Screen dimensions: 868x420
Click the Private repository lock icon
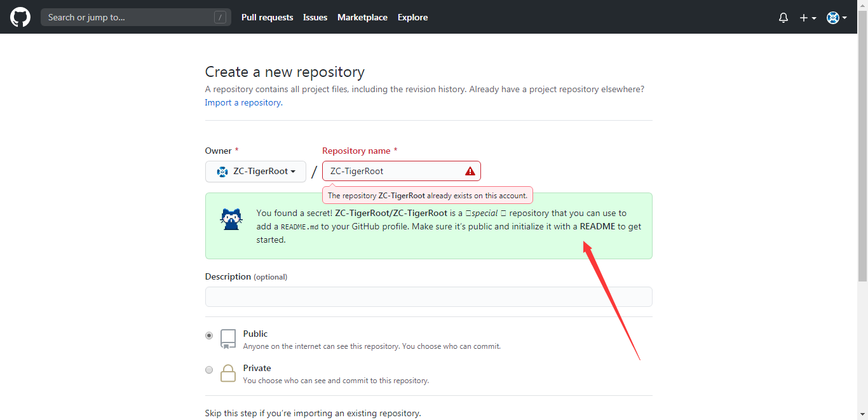pos(228,373)
